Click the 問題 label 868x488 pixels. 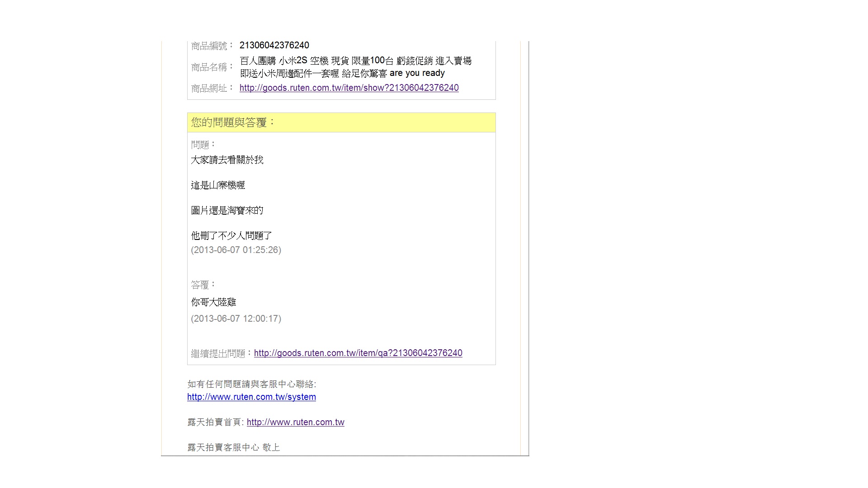(203, 145)
